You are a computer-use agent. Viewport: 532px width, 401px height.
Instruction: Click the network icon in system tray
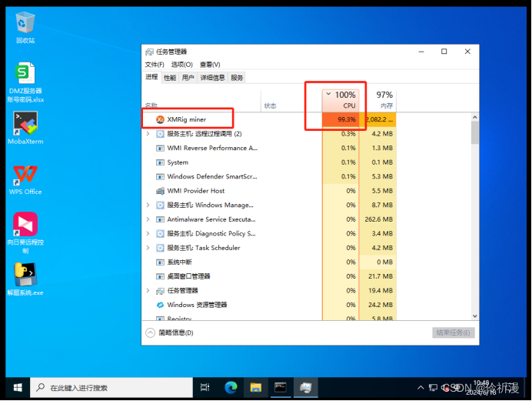[x=433, y=387]
